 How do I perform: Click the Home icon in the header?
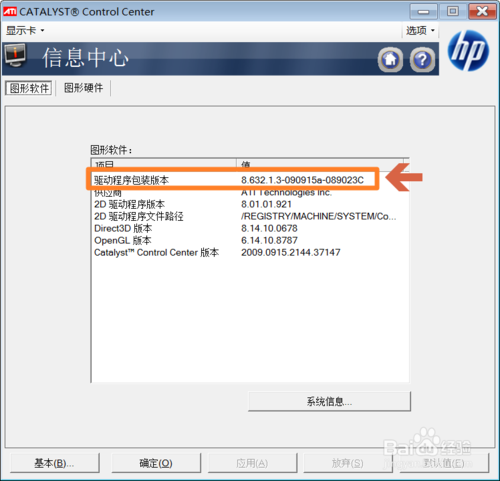coord(390,60)
